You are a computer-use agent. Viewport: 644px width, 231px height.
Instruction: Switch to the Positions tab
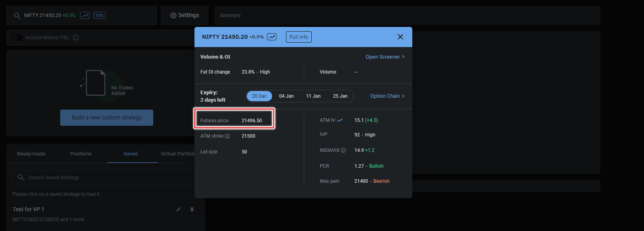81,154
